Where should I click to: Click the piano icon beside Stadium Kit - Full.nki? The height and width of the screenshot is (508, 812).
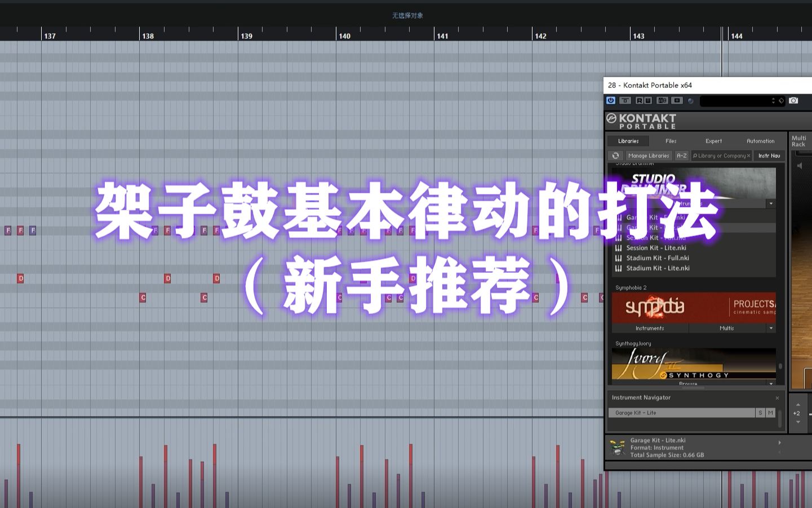tap(618, 258)
